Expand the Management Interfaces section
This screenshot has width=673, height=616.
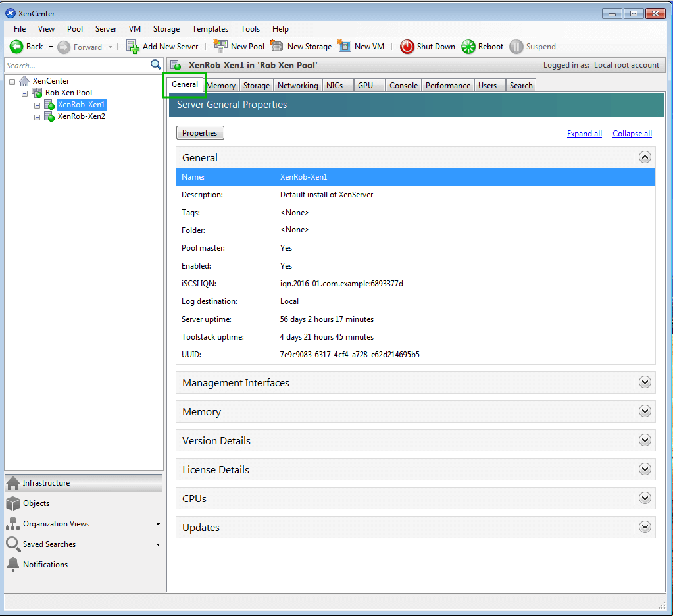pos(645,382)
